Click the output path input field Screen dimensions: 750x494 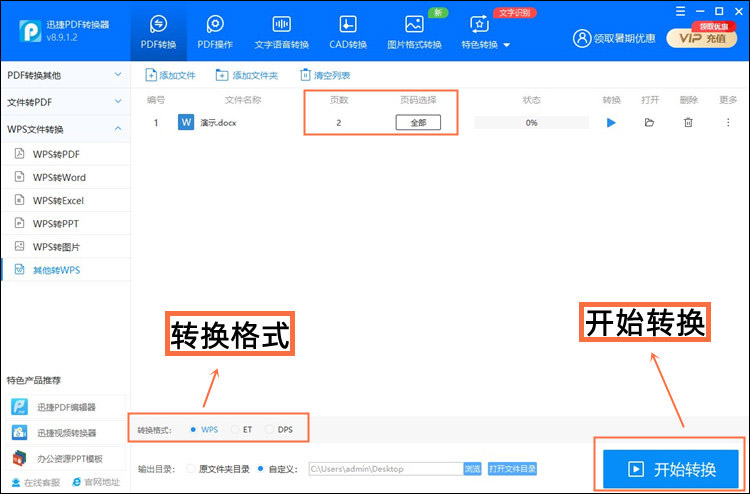pyautogui.click(x=386, y=469)
